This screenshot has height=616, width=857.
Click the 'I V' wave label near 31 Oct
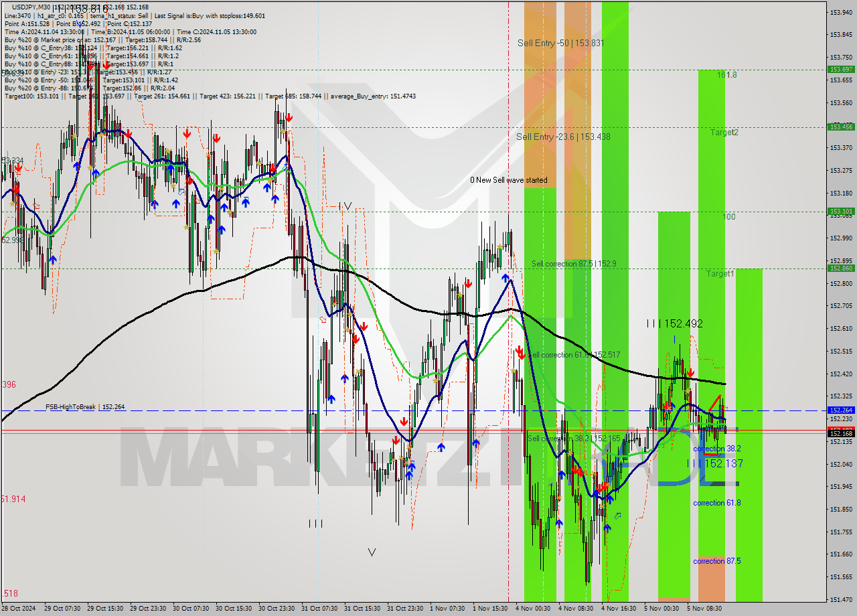pyautogui.click(x=345, y=206)
